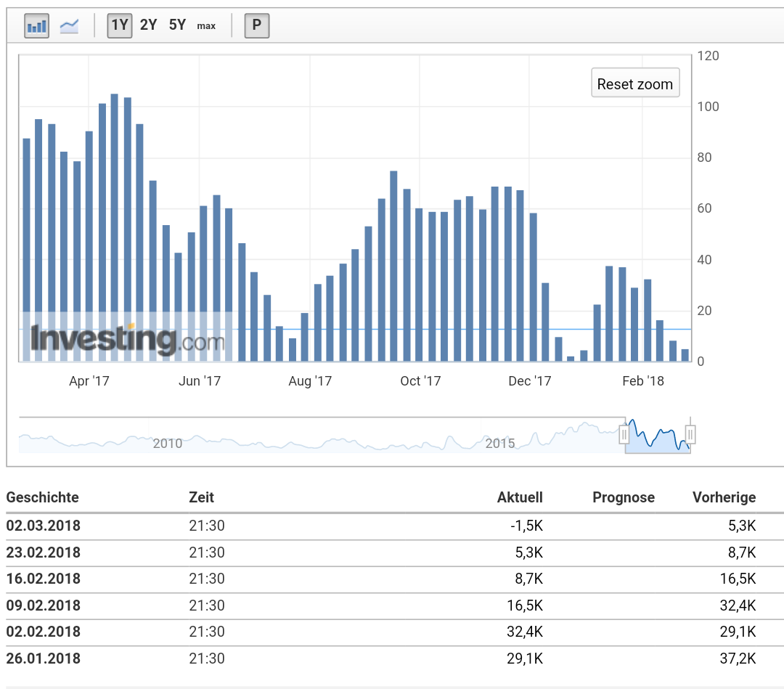
Task: Click the Investing.com watermark logo
Action: [x=127, y=339]
